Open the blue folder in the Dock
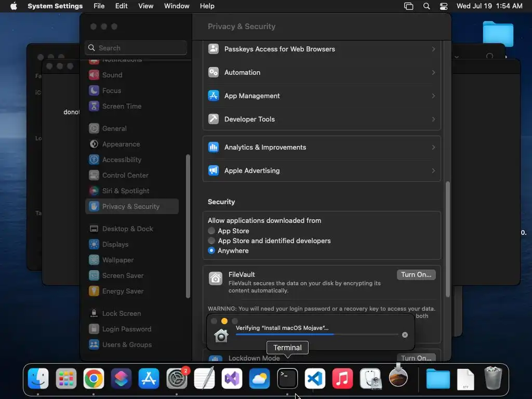 click(x=438, y=378)
